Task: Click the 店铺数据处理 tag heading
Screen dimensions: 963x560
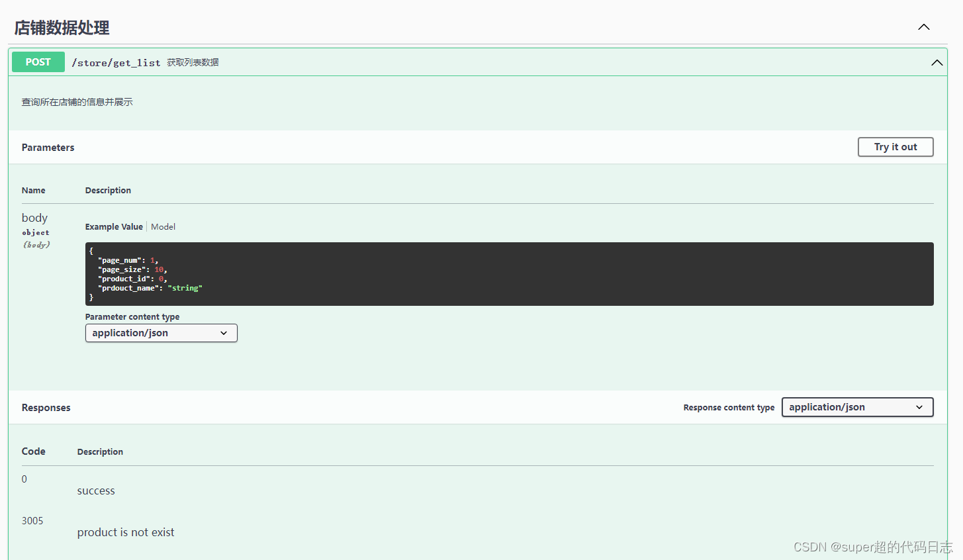Action: (x=62, y=28)
